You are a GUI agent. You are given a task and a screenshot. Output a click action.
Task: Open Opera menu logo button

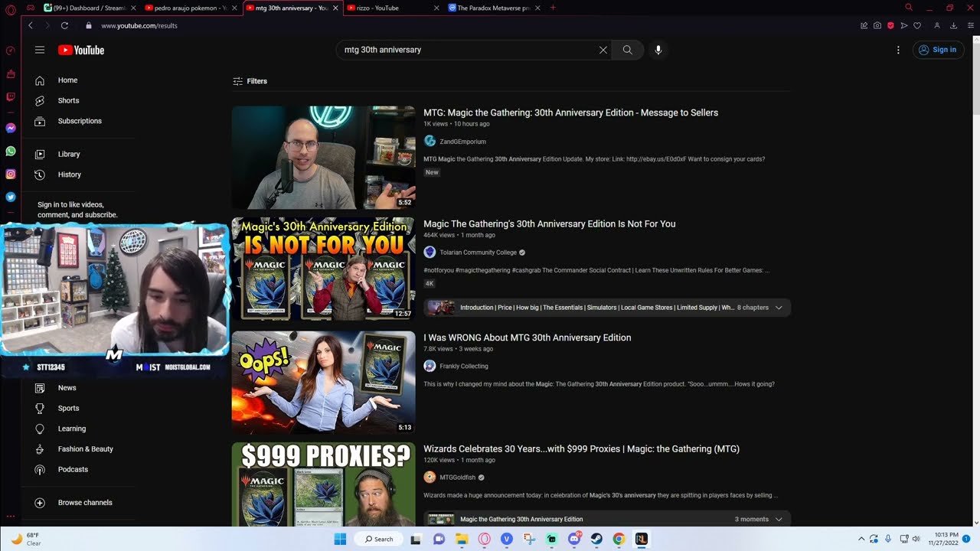coord(11,10)
